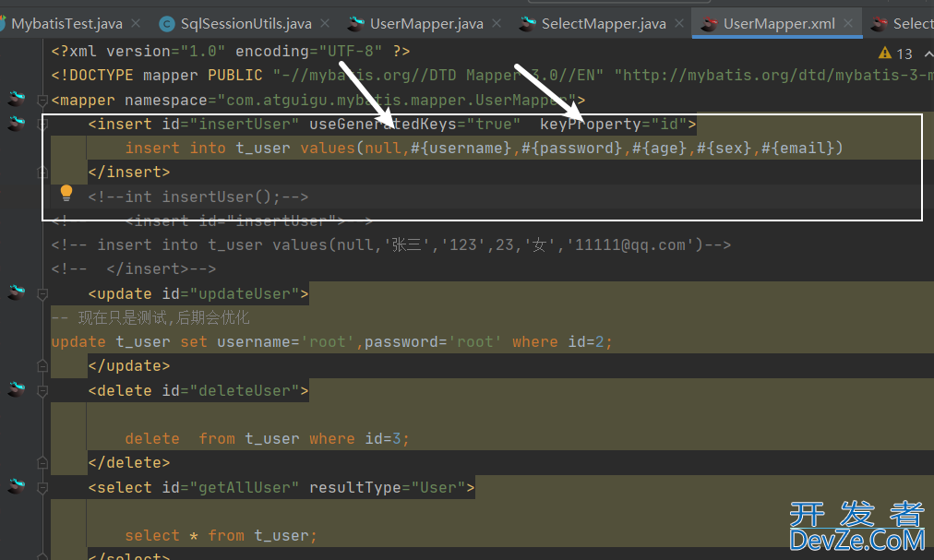934x560 pixels.
Task: Collapse the insert insertUser fold marker
Action: [x=42, y=125]
